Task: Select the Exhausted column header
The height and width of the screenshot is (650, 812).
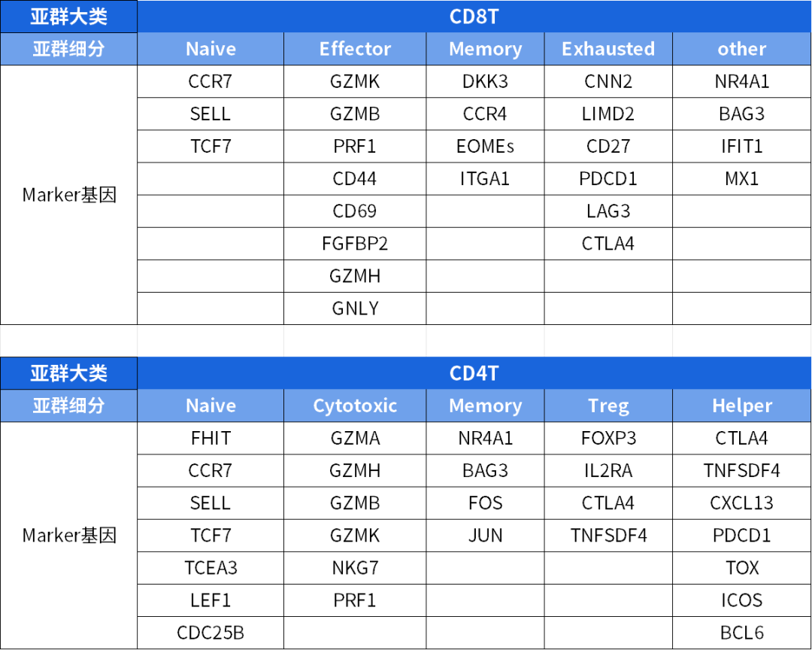Action: [608, 49]
